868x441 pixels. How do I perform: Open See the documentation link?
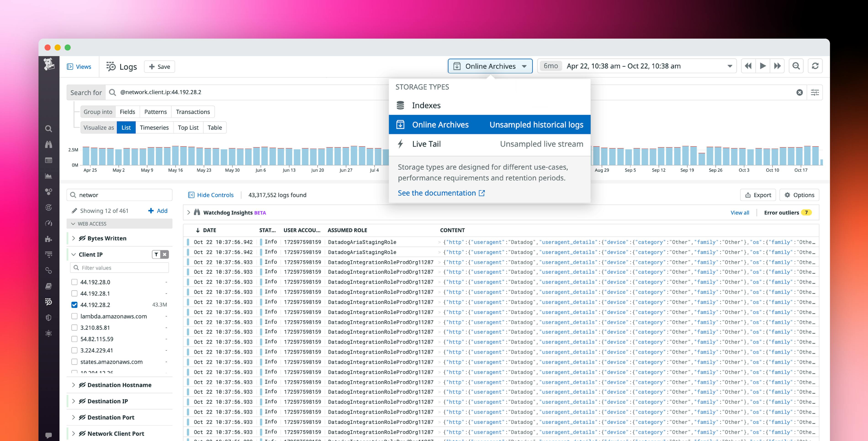437,193
